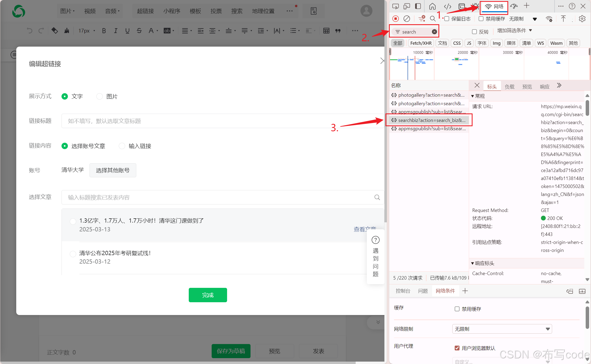Click the insert table icon in editor toolbar
This screenshot has height=364, width=591.
(326, 31)
